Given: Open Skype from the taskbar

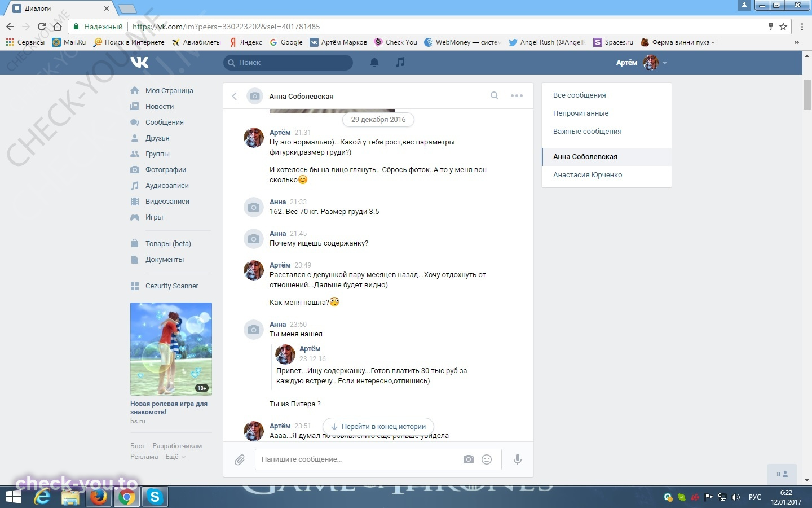Looking at the screenshot, I should pos(155,497).
